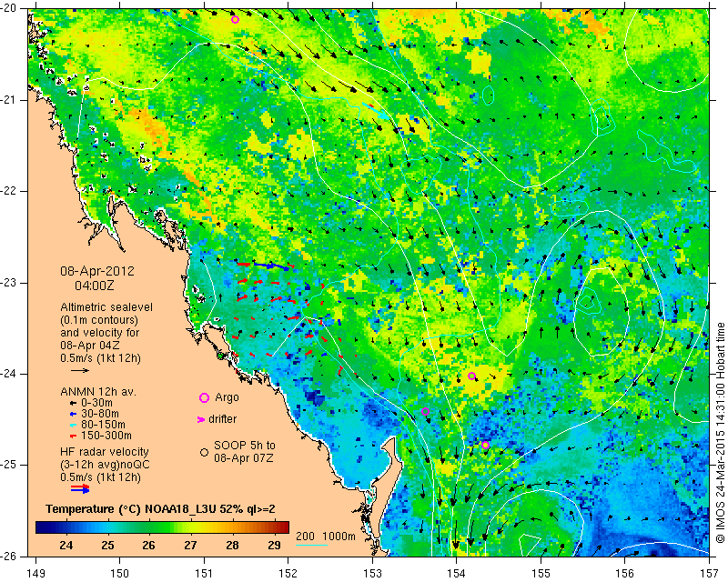The height and width of the screenshot is (582, 728).
Task: Click the cyan ANMN arrow near latitude -21
Action: pyautogui.click(x=377, y=112)
